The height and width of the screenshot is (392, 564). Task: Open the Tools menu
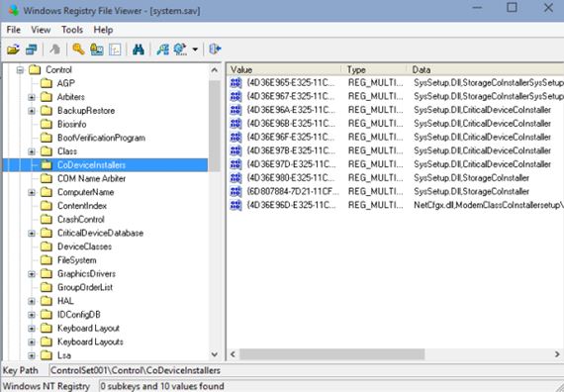(x=72, y=30)
